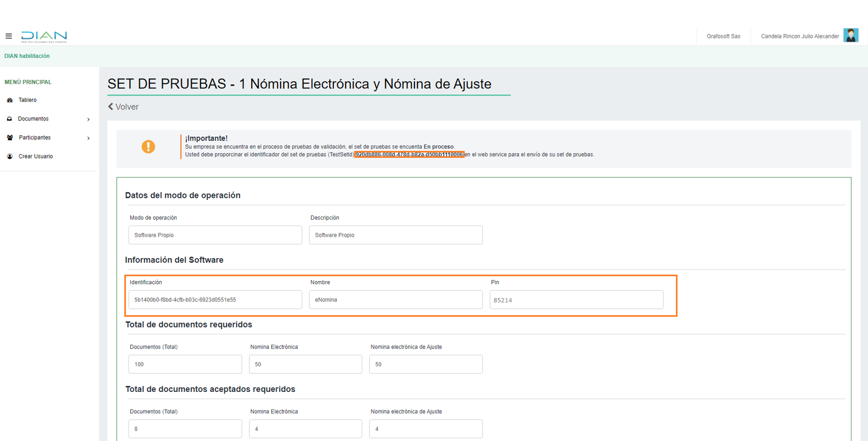Click the DIAN logo
The image size is (868, 441).
[x=44, y=36]
